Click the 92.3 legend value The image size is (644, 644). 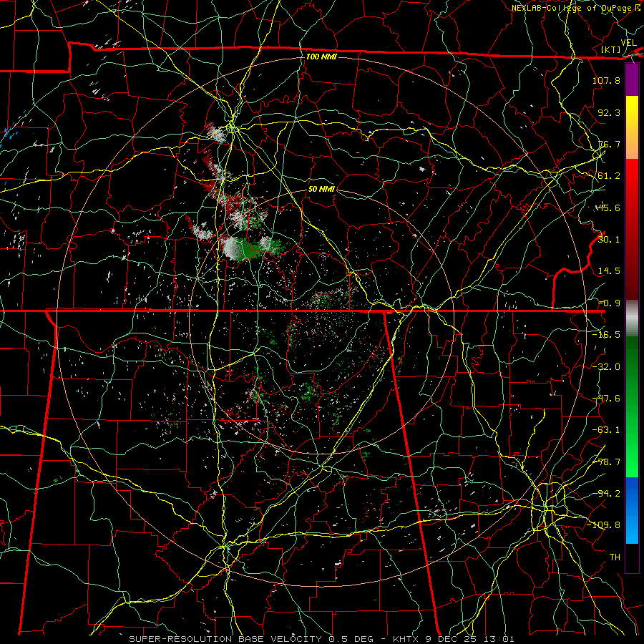609,112
